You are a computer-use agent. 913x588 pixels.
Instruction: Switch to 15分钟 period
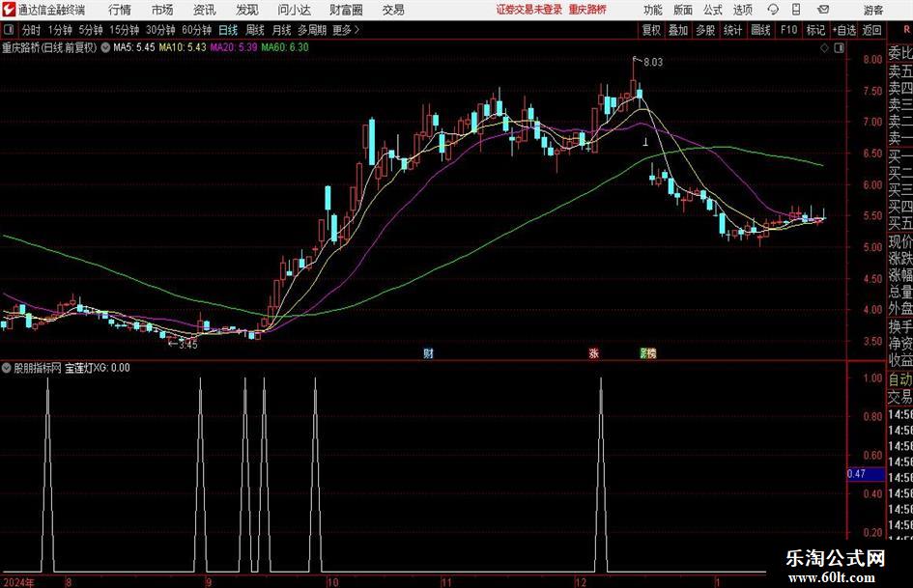pos(124,30)
